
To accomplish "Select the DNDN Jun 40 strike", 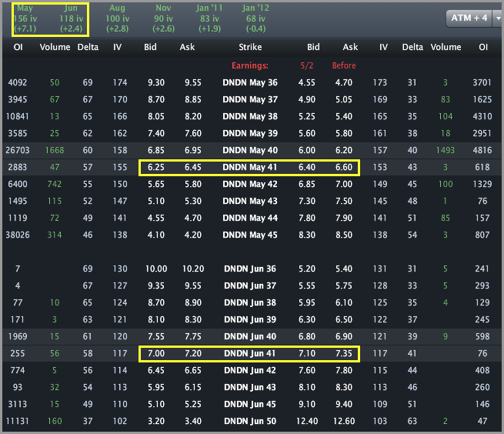I will (x=250, y=336).
